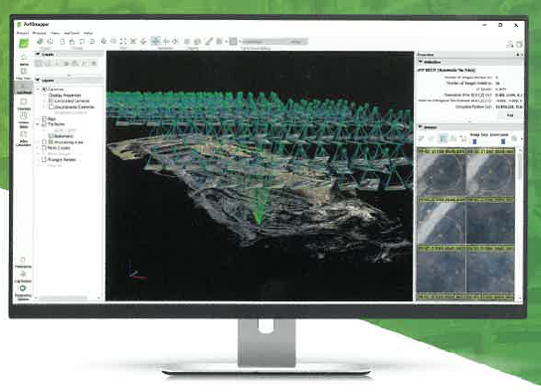This screenshot has height=392, width=541.
Task: Collapse the Images section in Properties
Action: tap(421, 127)
